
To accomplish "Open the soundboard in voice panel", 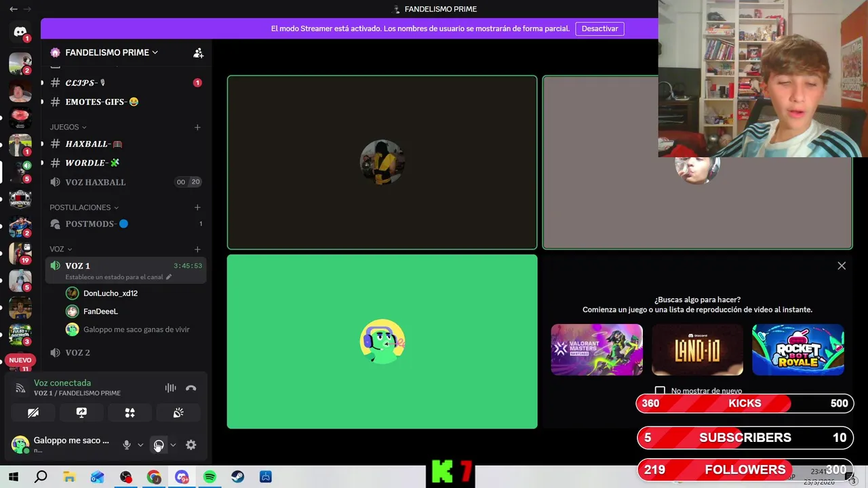I will tap(178, 412).
